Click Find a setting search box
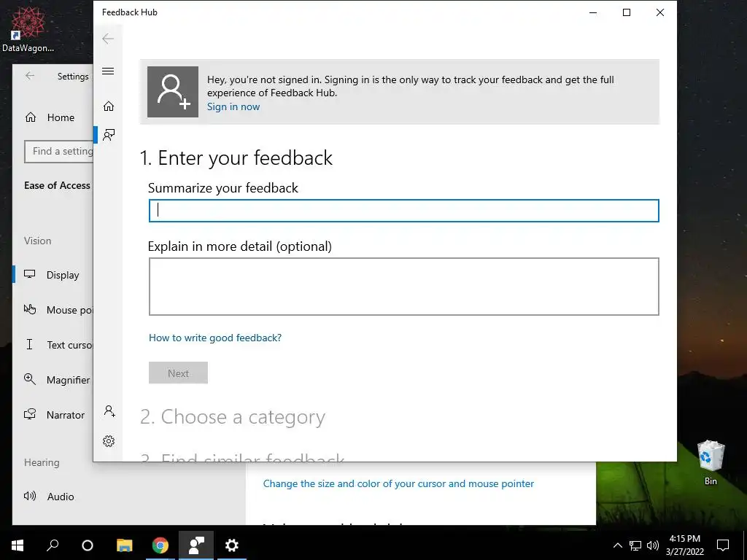 coord(58,152)
